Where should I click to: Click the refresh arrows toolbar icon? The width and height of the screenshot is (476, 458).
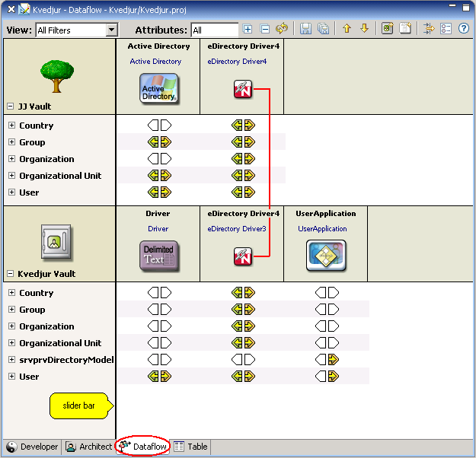tap(282, 29)
